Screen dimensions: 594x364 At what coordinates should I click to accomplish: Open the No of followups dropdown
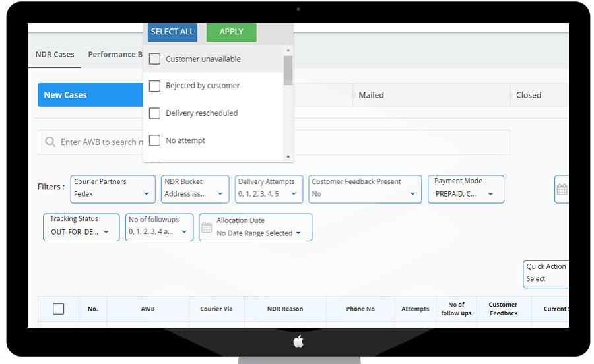[x=160, y=227]
